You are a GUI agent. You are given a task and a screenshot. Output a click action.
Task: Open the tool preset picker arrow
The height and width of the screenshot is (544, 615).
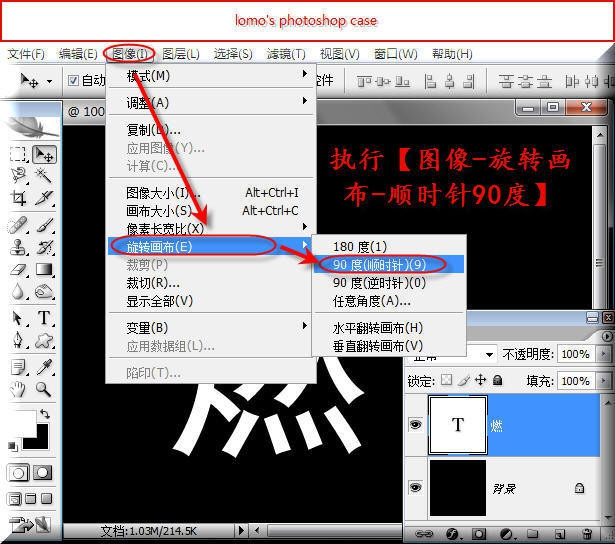49,81
